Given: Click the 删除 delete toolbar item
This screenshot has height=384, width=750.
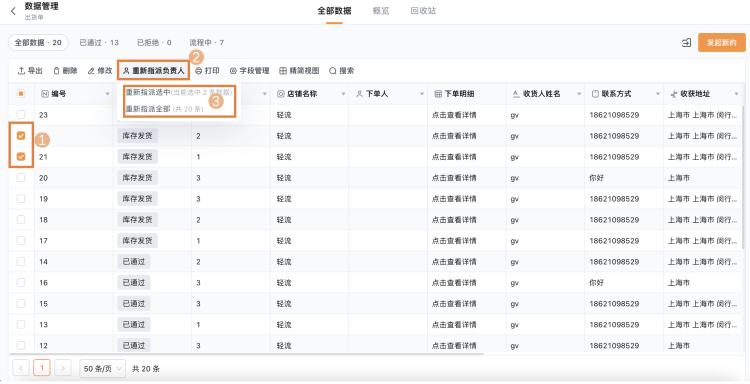Looking at the screenshot, I should click(x=65, y=71).
